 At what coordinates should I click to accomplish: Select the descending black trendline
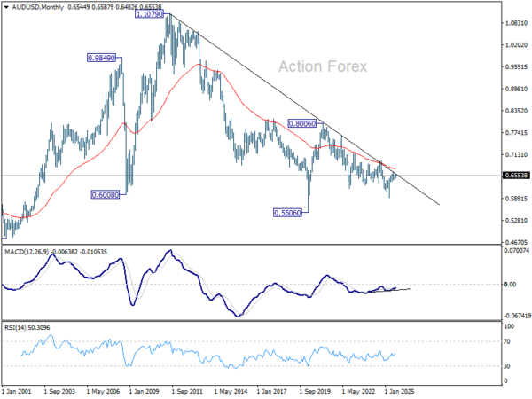305,110
